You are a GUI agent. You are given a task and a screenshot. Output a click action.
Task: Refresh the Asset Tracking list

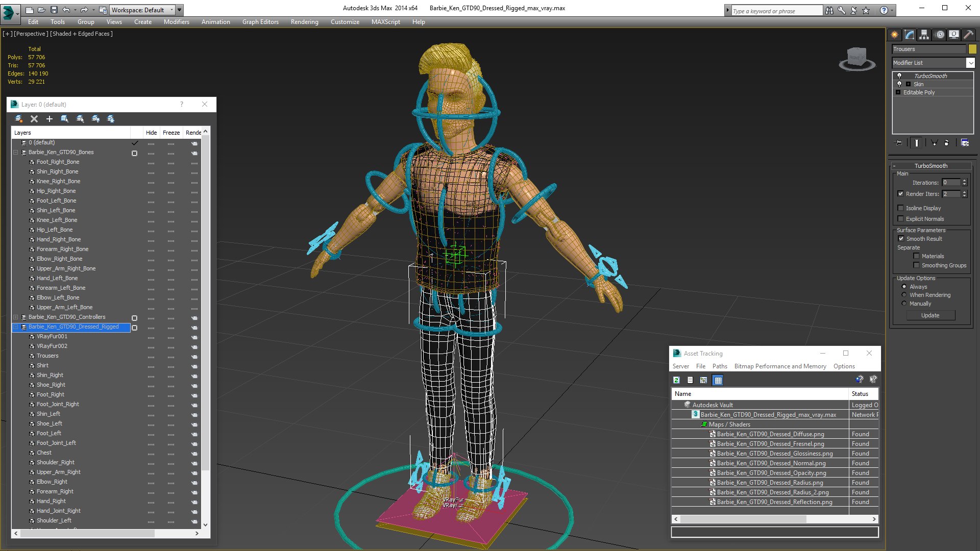pos(676,380)
